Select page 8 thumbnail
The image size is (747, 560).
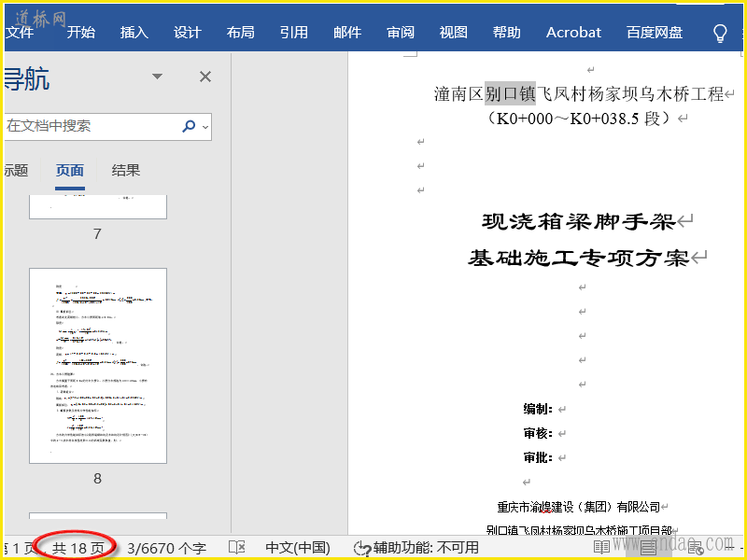pos(97,366)
